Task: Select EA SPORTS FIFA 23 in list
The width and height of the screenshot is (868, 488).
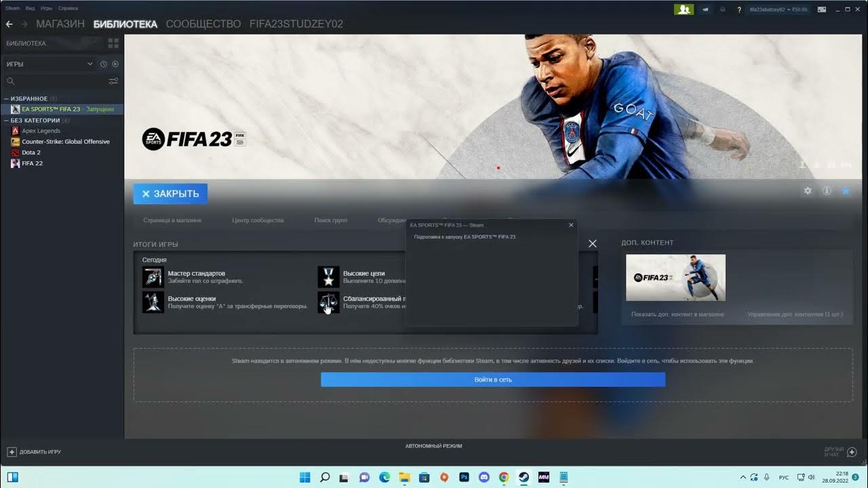Action: [62, 109]
